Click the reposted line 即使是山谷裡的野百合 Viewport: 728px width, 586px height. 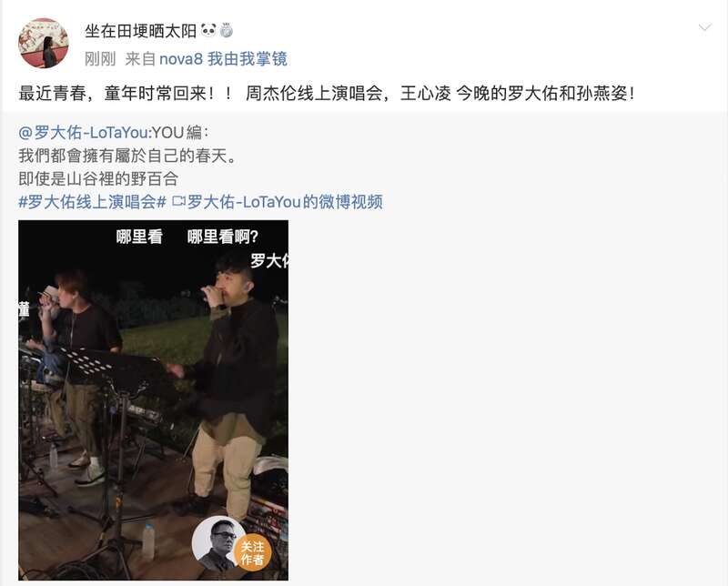click(x=98, y=178)
